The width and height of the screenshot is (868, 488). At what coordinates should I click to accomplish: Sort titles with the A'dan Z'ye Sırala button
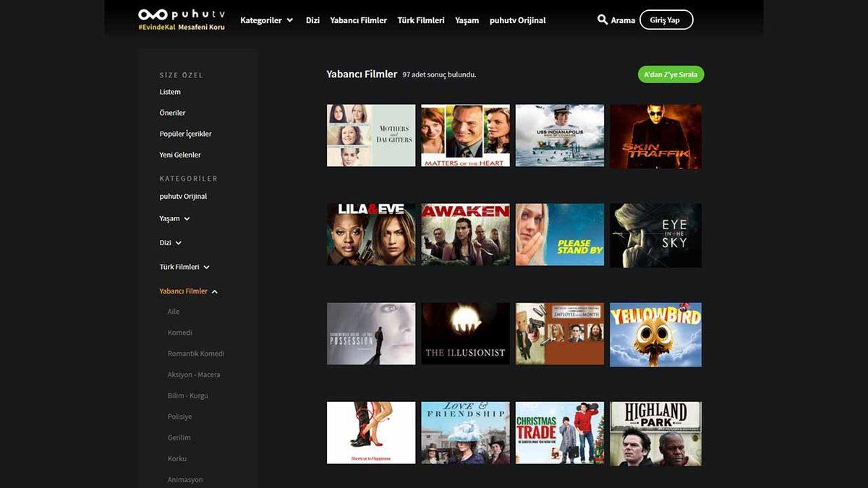point(670,74)
